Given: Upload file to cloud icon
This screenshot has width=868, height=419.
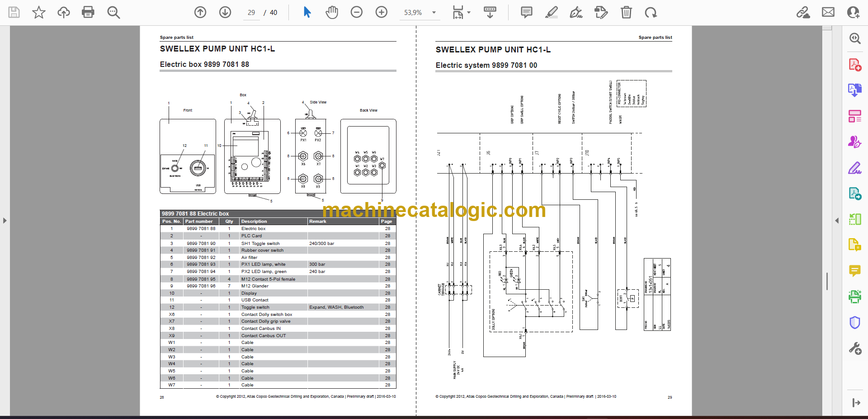Looking at the screenshot, I should [64, 12].
